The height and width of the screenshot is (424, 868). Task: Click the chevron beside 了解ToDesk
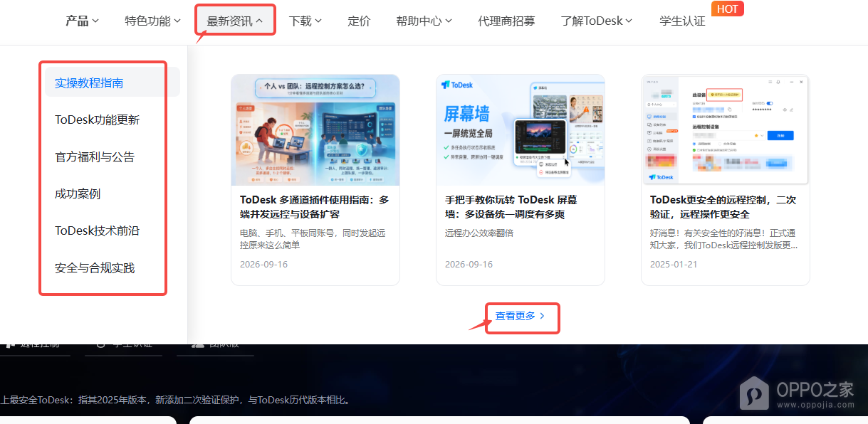click(x=629, y=21)
